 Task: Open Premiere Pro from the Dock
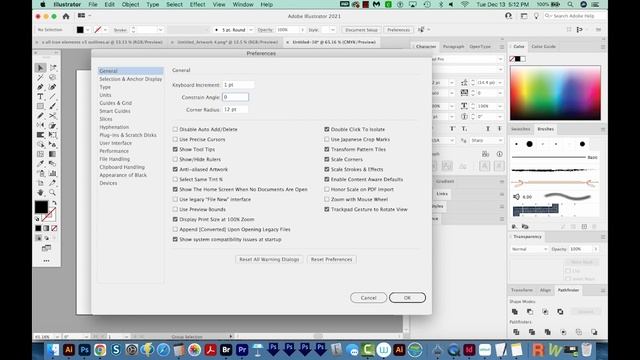pyautogui.click(x=242, y=350)
